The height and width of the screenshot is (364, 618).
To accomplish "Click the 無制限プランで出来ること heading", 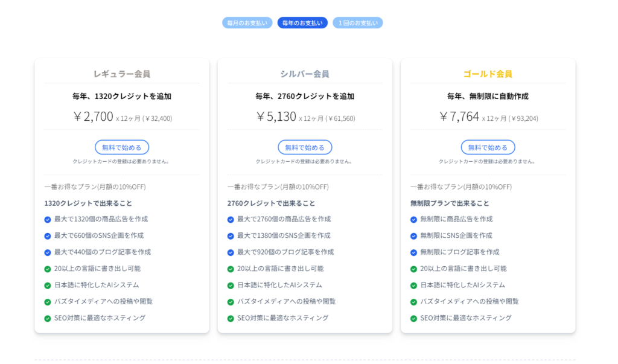I will [450, 203].
